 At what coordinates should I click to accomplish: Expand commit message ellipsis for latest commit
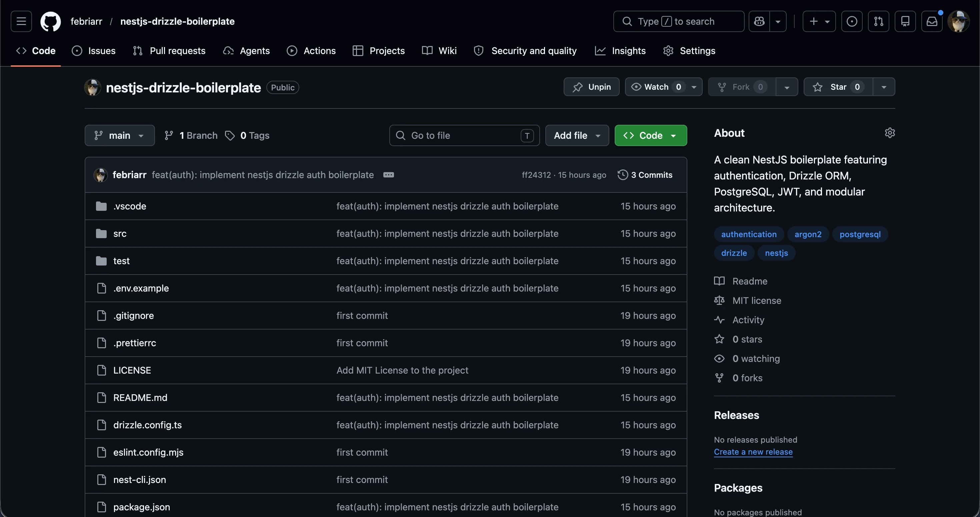tap(388, 175)
